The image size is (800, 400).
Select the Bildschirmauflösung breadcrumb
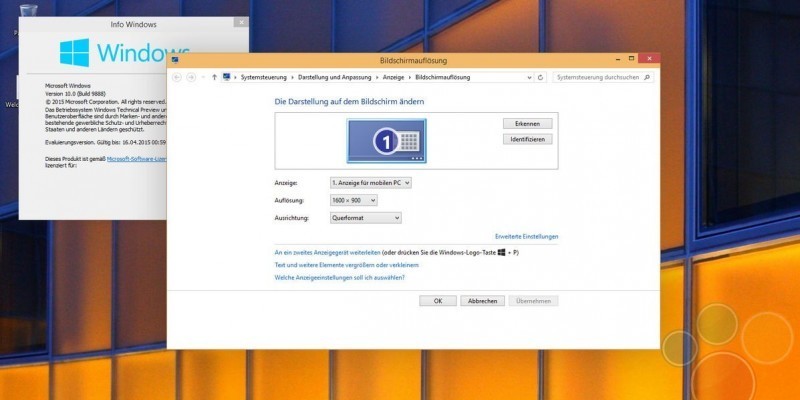pyautogui.click(x=443, y=78)
